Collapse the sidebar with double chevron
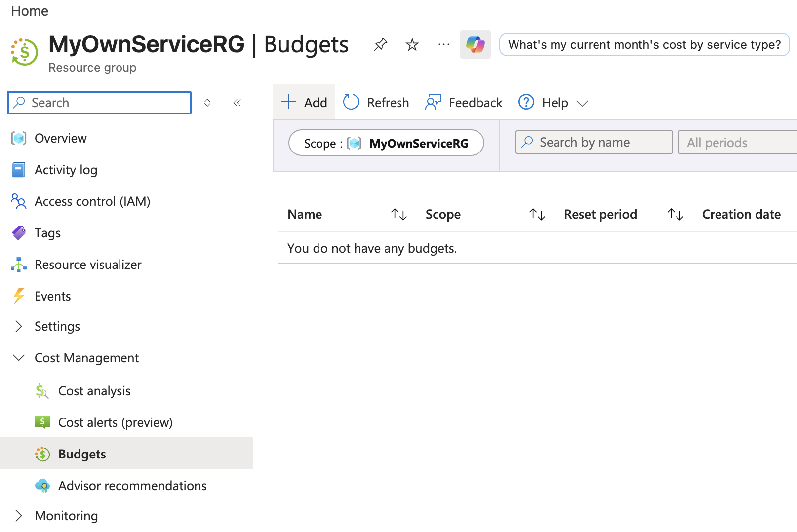 pos(237,103)
